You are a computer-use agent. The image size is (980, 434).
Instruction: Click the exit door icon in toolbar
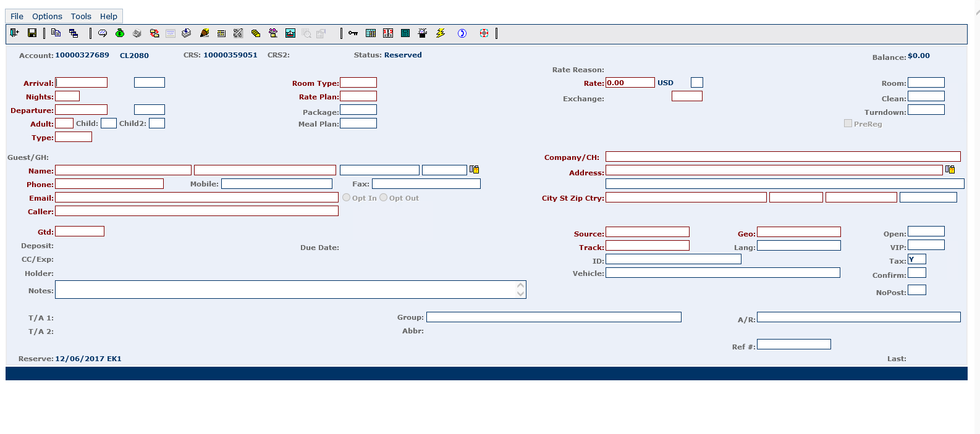15,33
